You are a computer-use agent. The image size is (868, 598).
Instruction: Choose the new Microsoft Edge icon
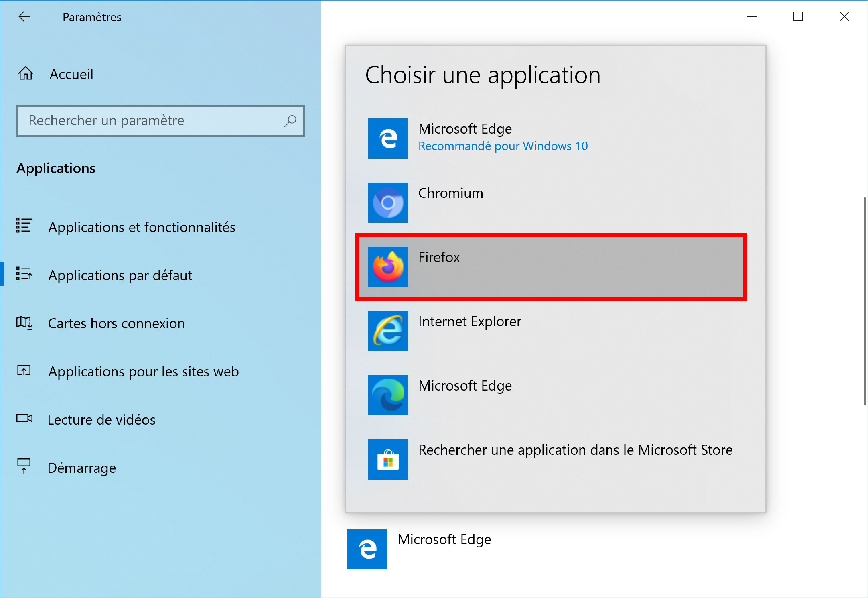[x=388, y=395]
